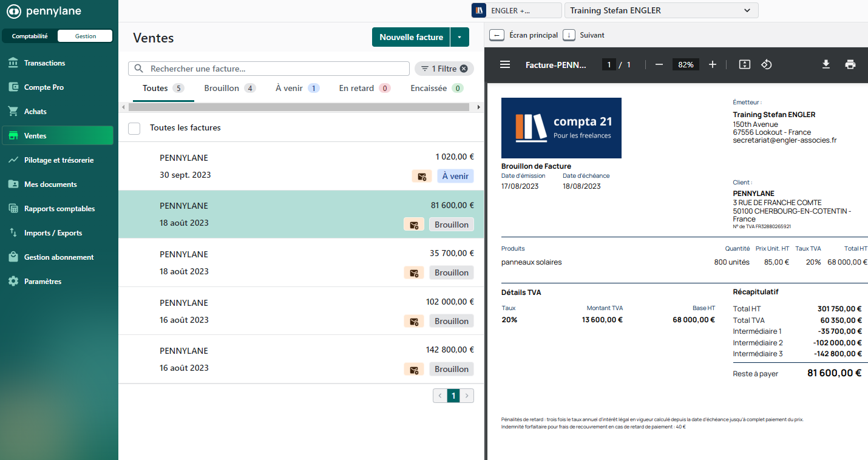This screenshot has width=868, height=460.
Task: Go to the Suivant invoice
Action: pyautogui.click(x=584, y=35)
